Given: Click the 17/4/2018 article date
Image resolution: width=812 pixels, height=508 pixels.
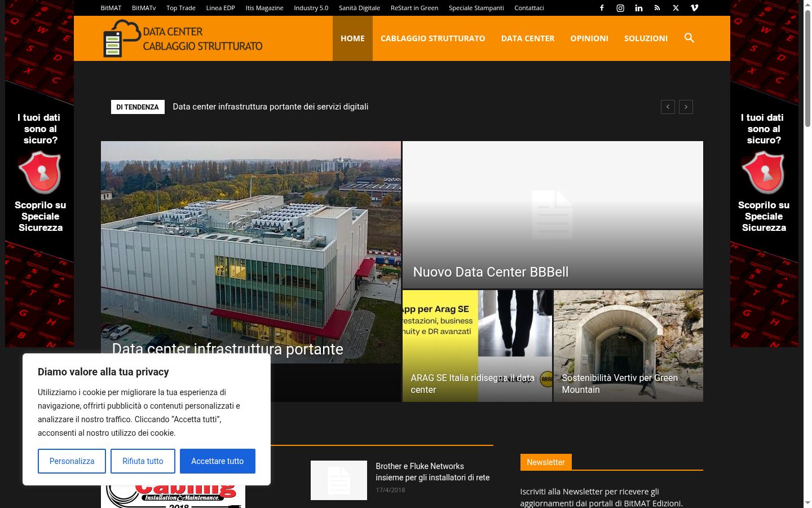Looking at the screenshot, I should tap(390, 490).
